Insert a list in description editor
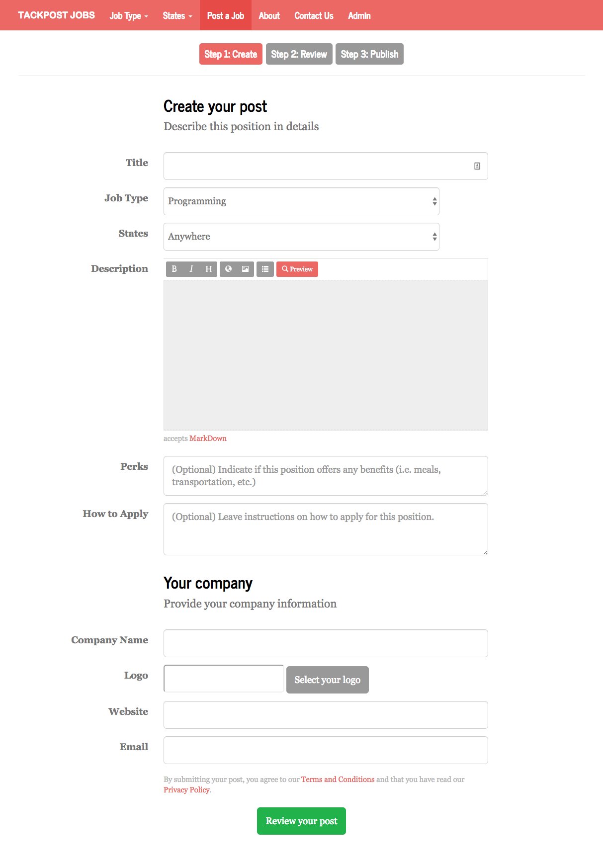 [265, 269]
